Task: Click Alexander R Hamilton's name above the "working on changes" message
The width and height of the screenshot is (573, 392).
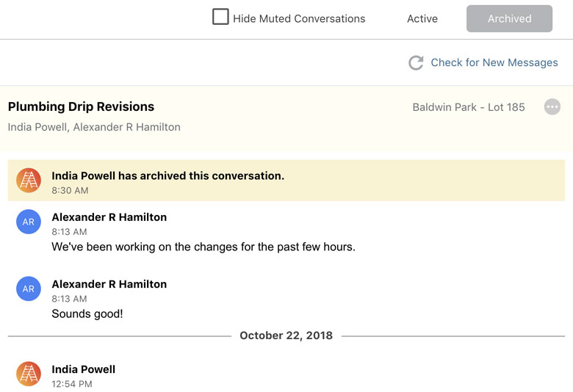Action: point(109,217)
